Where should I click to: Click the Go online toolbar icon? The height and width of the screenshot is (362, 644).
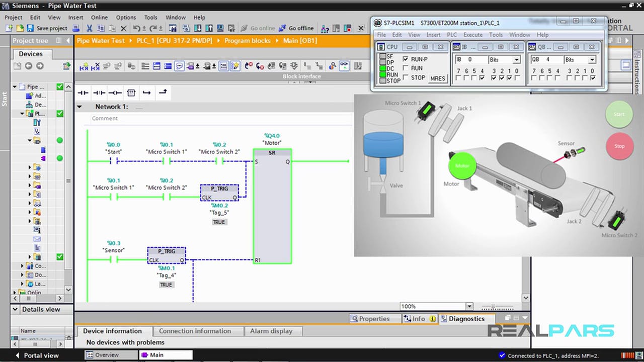click(258, 28)
